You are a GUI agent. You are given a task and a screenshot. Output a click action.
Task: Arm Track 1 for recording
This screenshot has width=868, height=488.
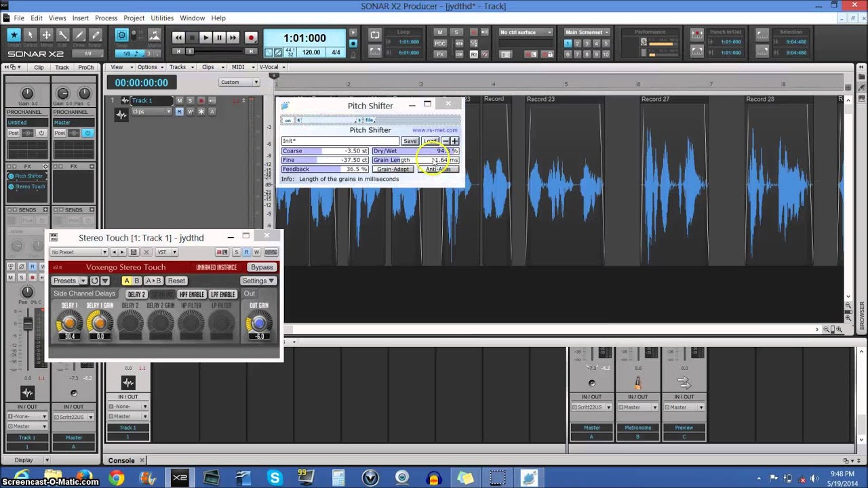click(201, 100)
